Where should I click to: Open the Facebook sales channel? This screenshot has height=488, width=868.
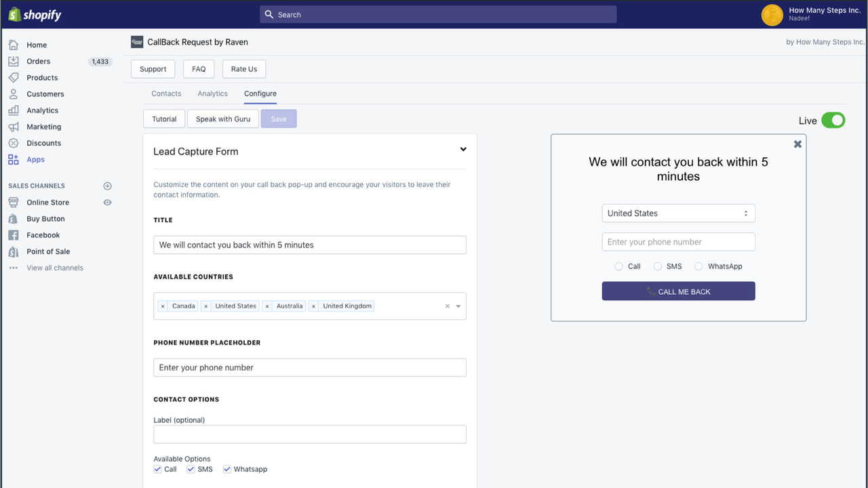coord(42,235)
